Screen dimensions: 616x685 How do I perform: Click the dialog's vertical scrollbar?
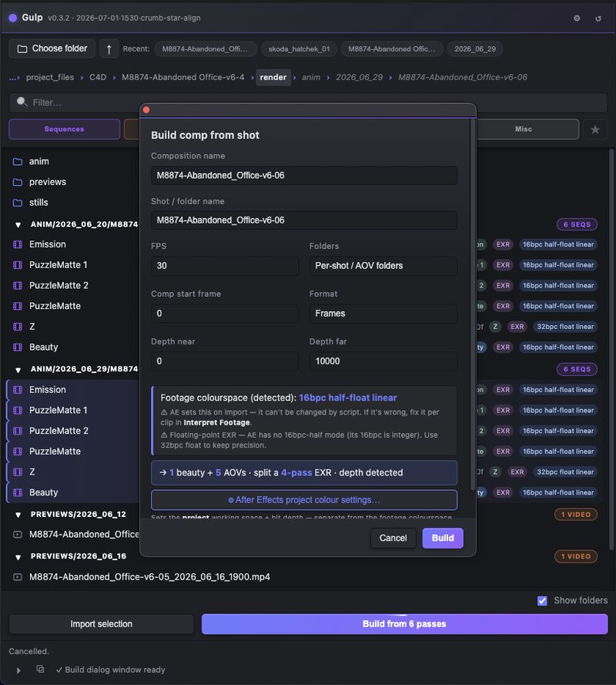point(472,306)
